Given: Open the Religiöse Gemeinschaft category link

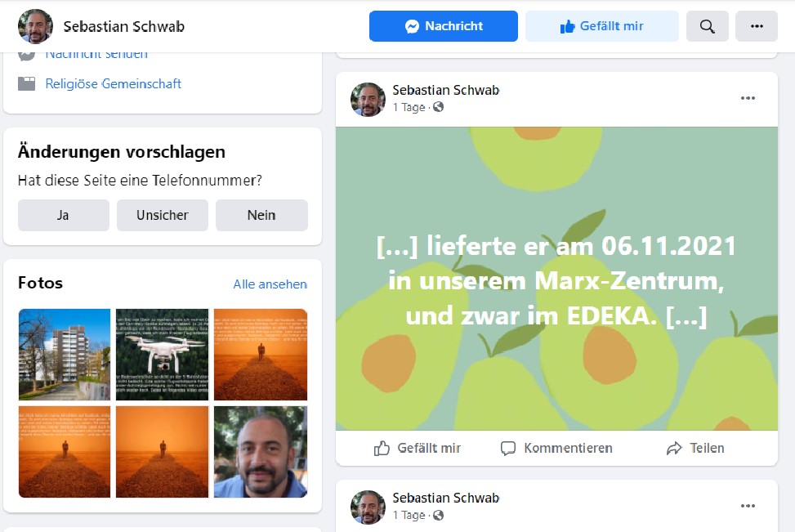Looking at the screenshot, I should coord(113,83).
